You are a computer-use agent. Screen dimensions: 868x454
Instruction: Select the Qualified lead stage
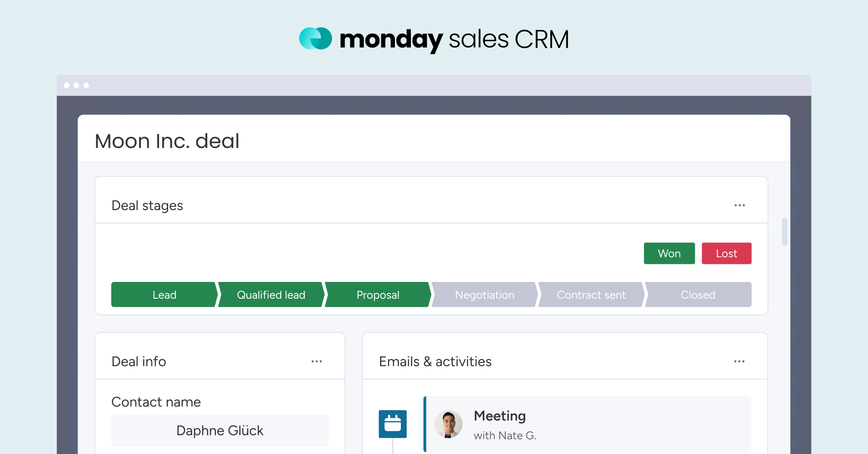click(x=271, y=295)
